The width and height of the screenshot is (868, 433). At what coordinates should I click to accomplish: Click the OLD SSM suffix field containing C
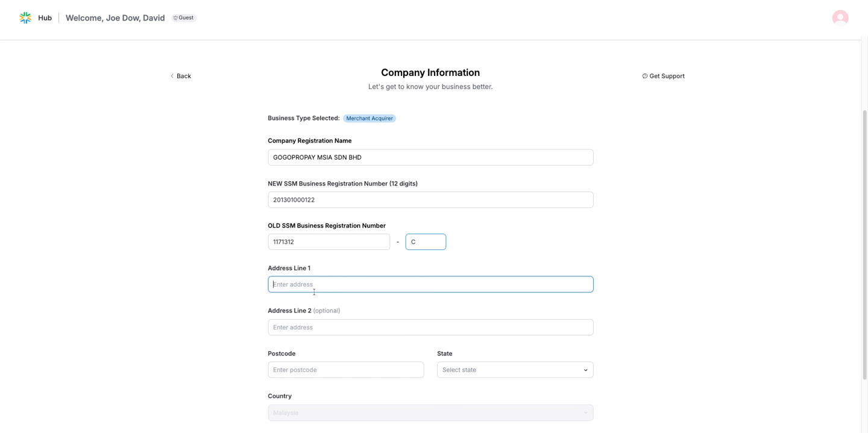[426, 242]
